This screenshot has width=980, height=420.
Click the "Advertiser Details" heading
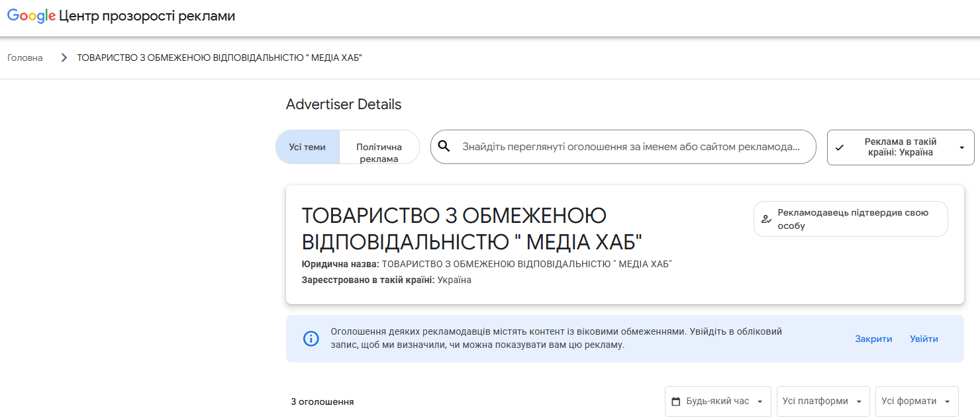pos(344,105)
